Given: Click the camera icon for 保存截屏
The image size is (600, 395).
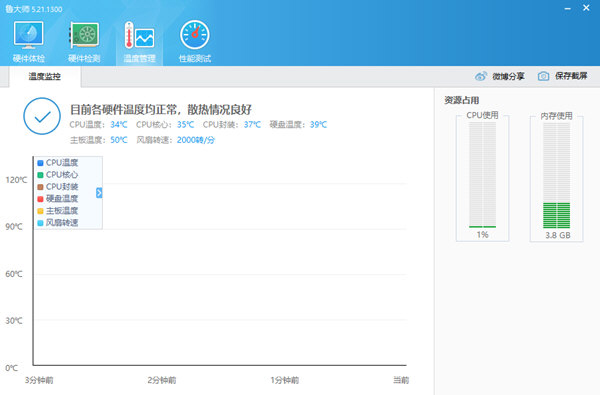Looking at the screenshot, I should click(543, 76).
